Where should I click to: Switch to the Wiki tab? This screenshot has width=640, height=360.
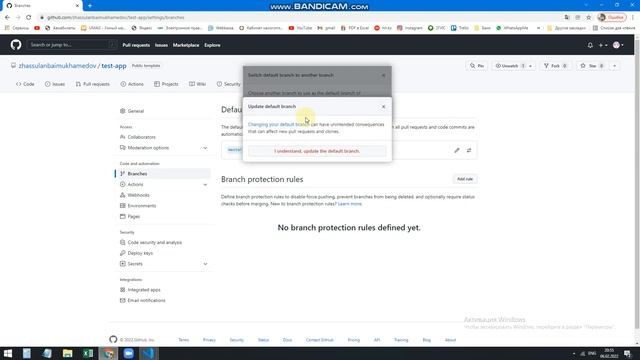point(198,84)
